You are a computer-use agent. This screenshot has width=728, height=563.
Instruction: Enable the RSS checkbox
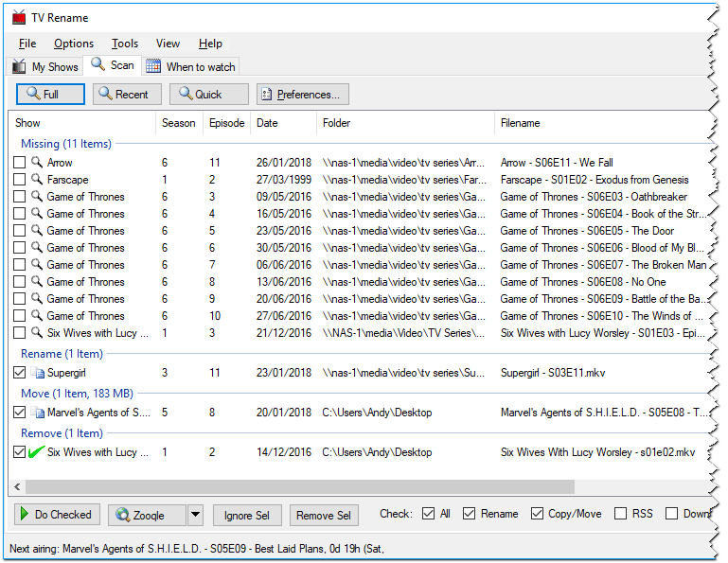(x=620, y=514)
